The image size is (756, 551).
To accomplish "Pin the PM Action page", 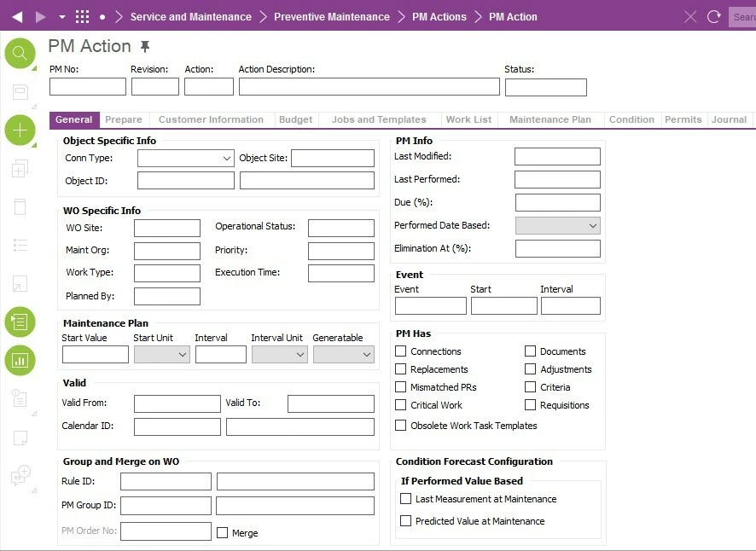I will tap(145, 46).
